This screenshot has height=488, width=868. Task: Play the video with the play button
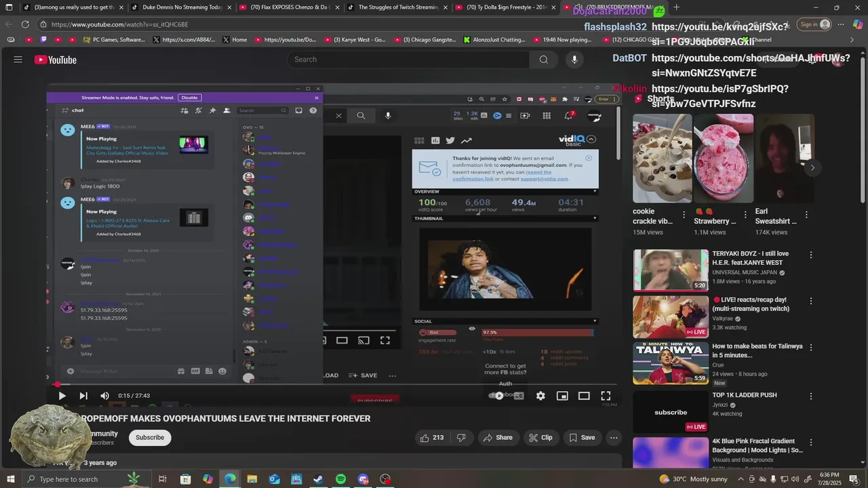pos(62,396)
